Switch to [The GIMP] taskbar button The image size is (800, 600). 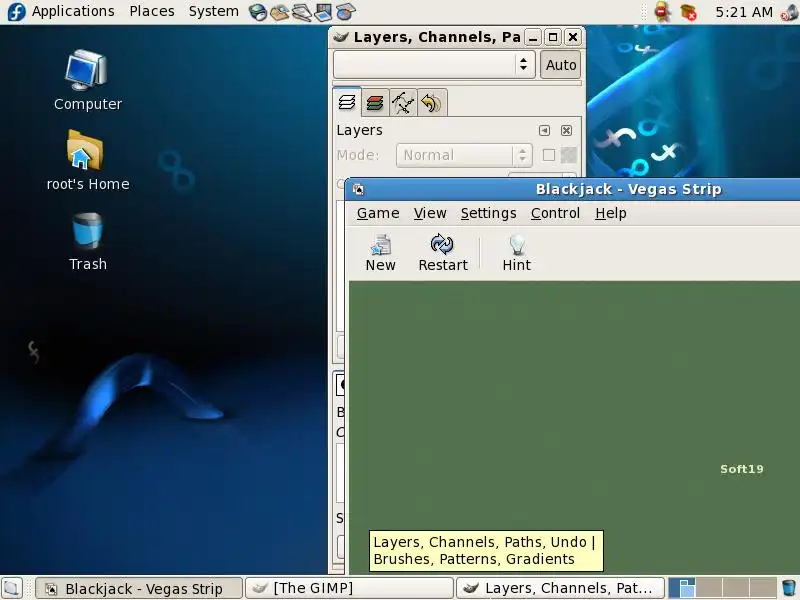[x=349, y=588]
